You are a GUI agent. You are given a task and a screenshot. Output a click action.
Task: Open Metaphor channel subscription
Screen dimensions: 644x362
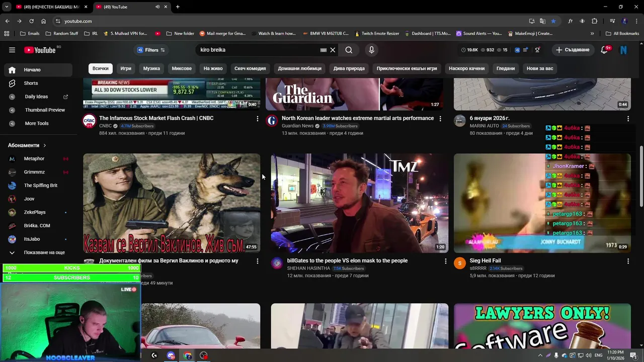click(38, 158)
